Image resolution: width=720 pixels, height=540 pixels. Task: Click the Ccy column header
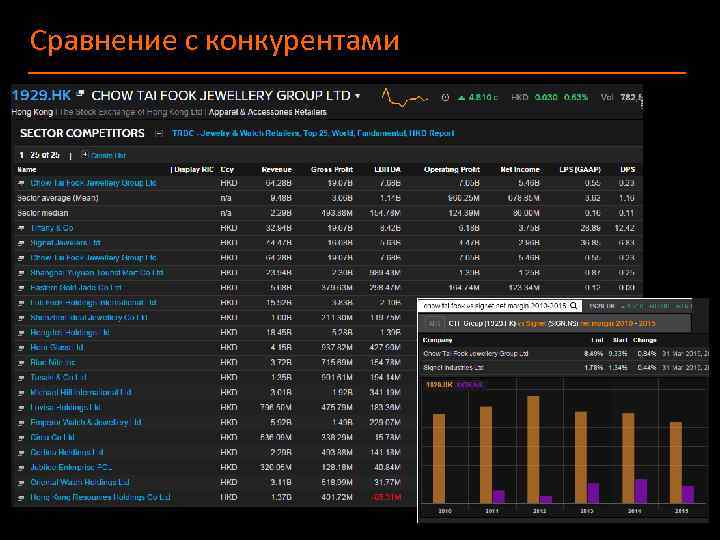(x=227, y=170)
